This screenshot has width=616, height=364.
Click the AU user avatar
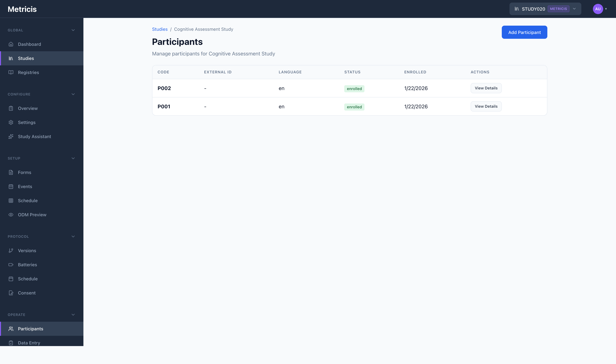pos(598,9)
